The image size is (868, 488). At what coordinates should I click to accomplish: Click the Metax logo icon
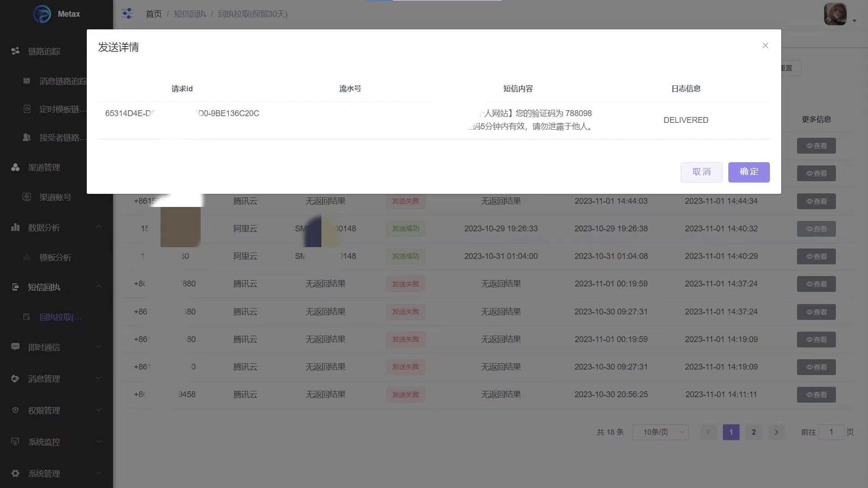click(42, 14)
